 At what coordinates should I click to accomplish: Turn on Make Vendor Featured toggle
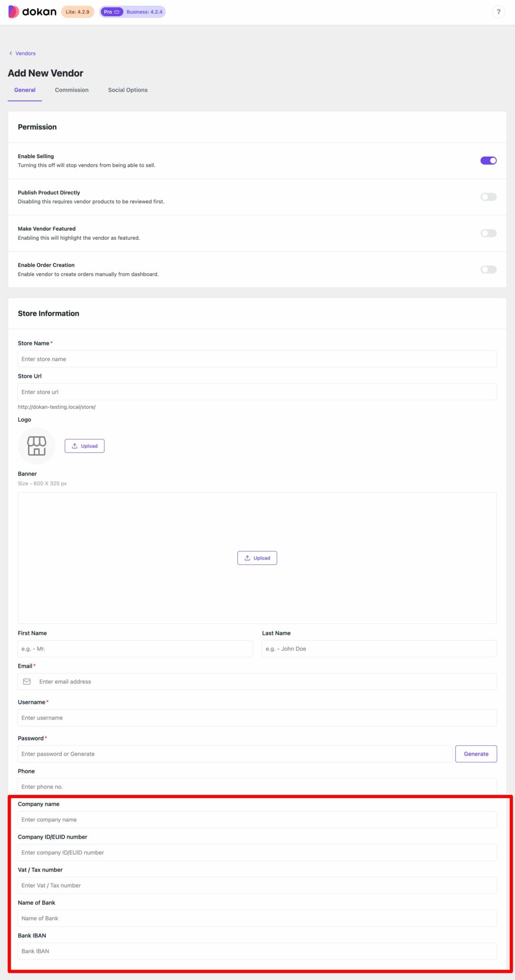[488, 233]
